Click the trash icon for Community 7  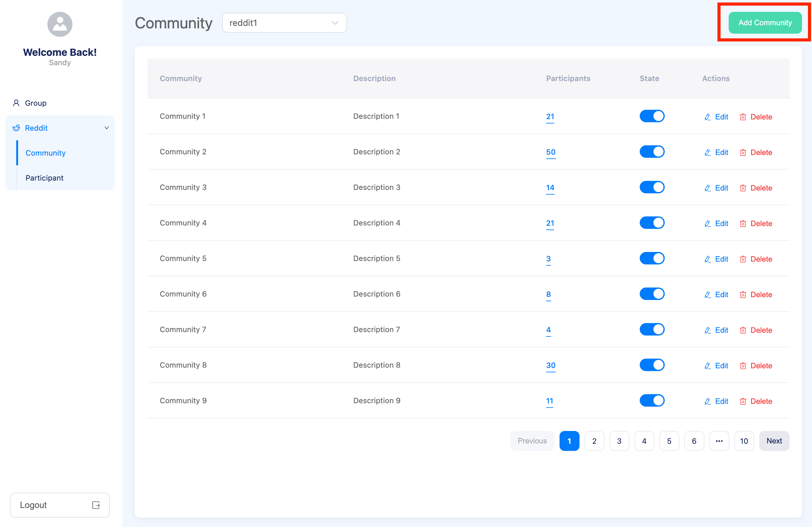point(743,330)
